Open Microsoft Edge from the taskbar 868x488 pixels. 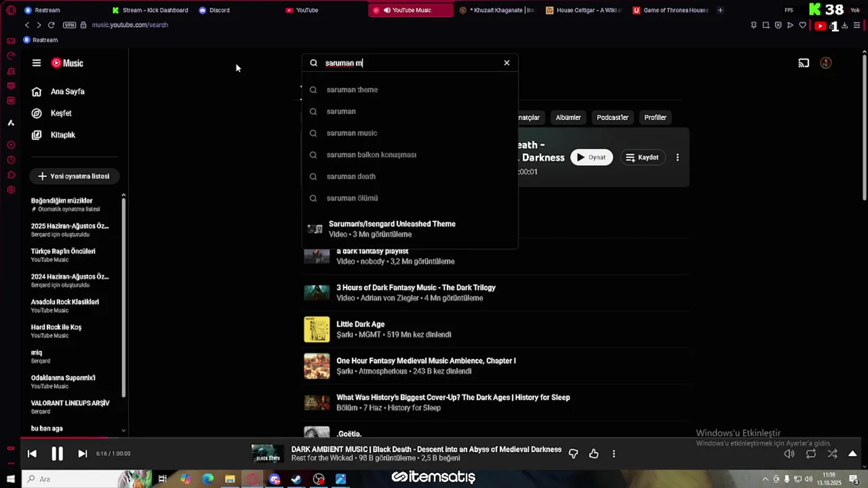click(208, 479)
